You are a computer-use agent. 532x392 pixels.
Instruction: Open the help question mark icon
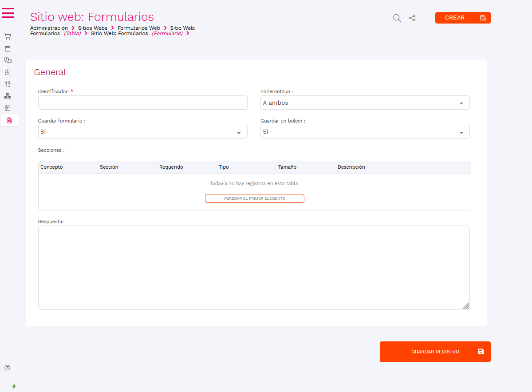click(x=7, y=368)
